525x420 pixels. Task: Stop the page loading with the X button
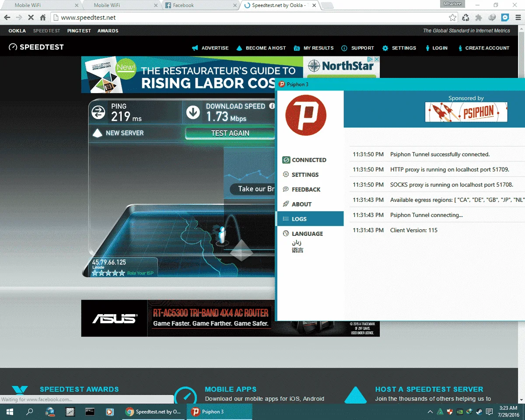click(31, 17)
